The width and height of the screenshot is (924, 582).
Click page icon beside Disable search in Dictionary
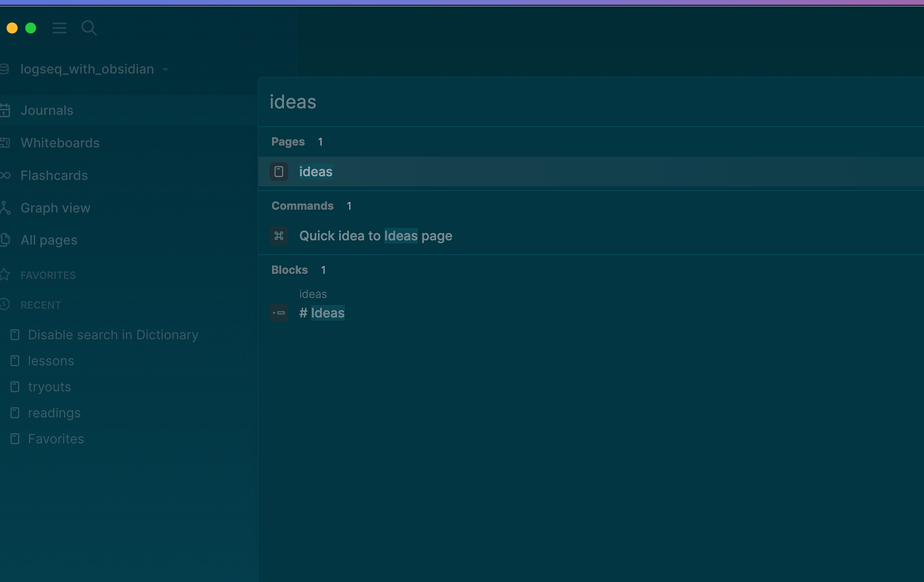(x=15, y=335)
